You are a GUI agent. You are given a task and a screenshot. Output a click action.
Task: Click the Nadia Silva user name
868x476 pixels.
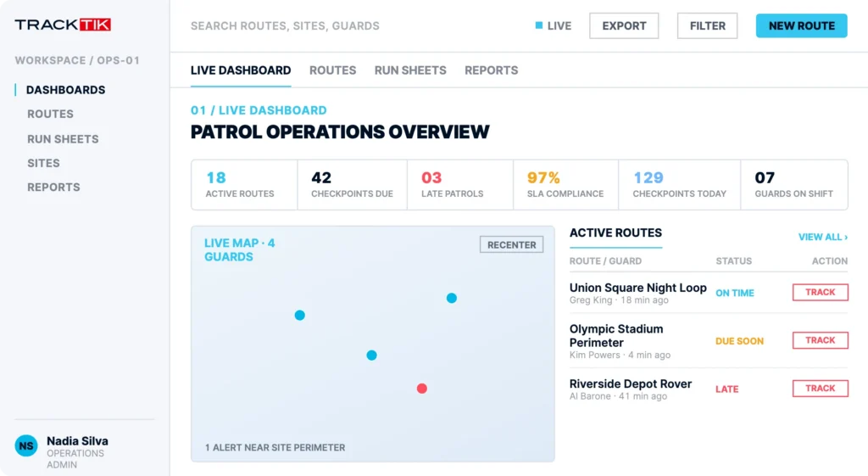[77, 441]
